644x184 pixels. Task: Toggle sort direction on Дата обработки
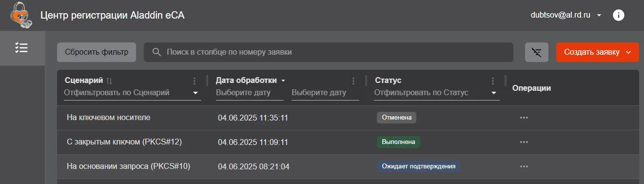point(283,81)
